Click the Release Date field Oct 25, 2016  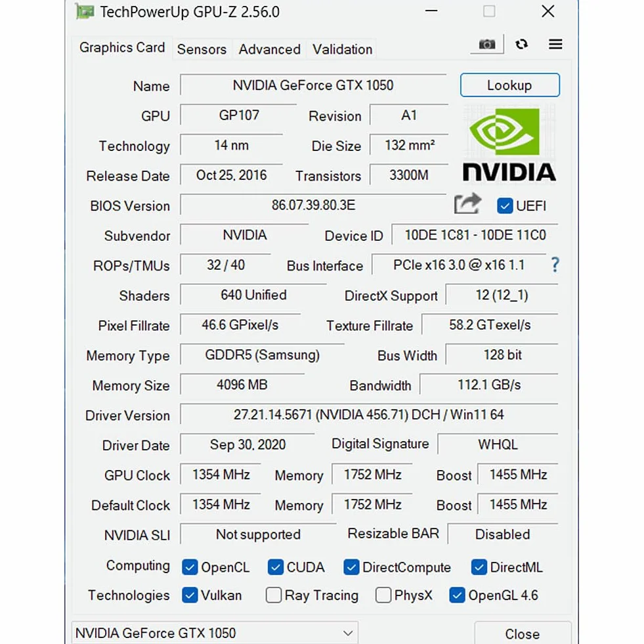tap(231, 175)
